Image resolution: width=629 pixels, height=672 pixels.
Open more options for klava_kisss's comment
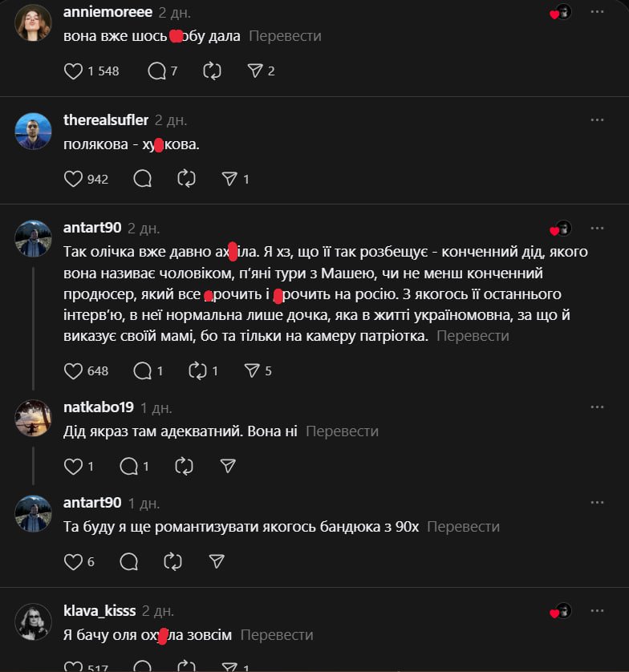click(597, 610)
